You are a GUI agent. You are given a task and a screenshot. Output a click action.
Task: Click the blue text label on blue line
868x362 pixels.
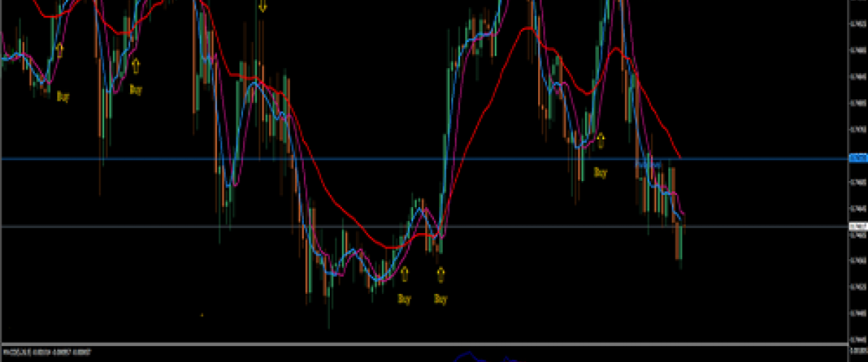point(649,164)
